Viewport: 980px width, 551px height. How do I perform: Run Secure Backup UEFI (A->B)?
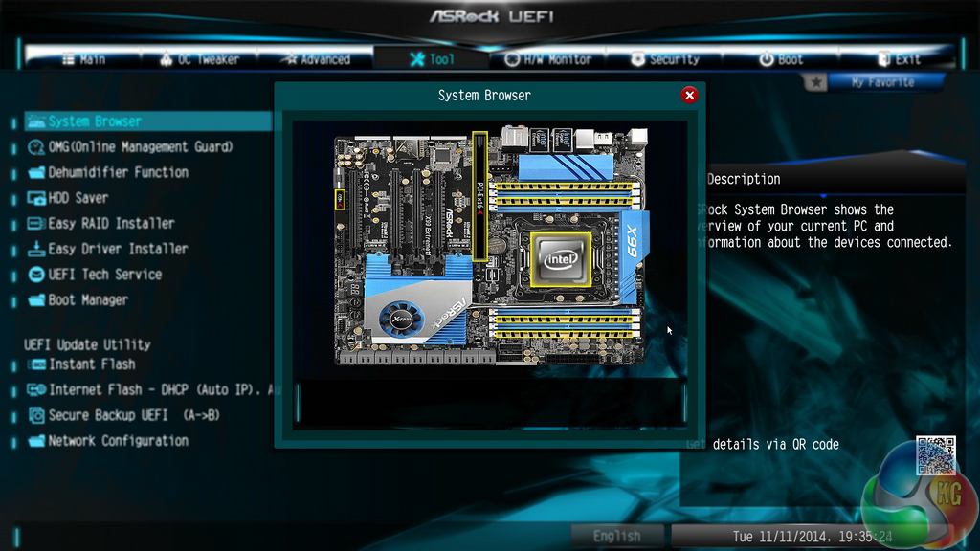click(x=123, y=415)
